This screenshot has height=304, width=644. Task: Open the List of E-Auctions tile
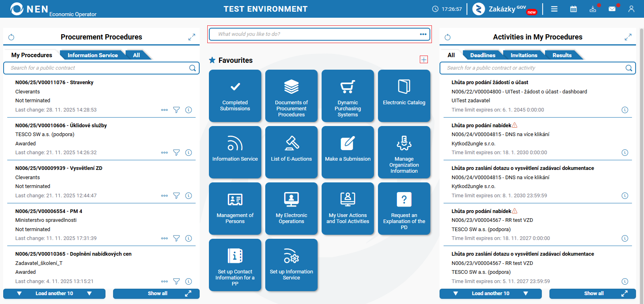point(291,152)
